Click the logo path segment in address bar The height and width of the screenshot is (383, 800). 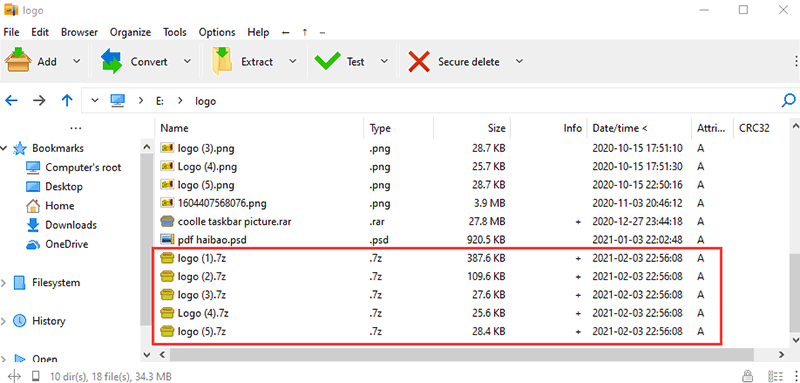(x=206, y=101)
